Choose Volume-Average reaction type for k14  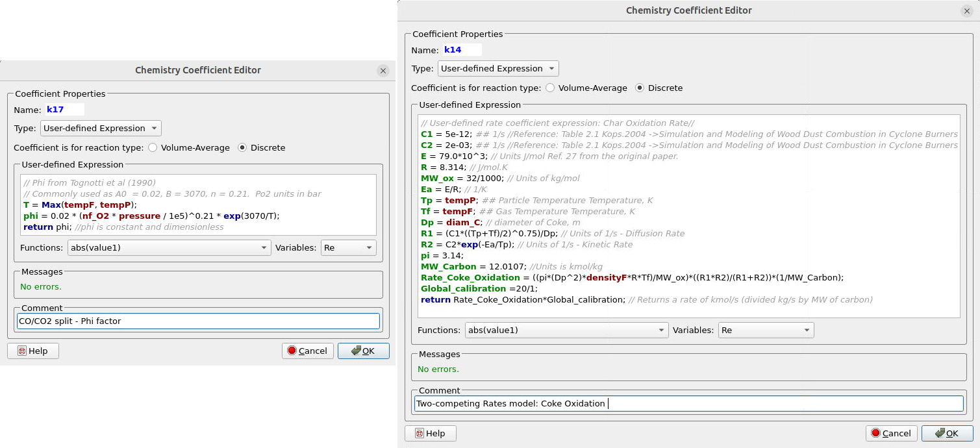(x=550, y=88)
